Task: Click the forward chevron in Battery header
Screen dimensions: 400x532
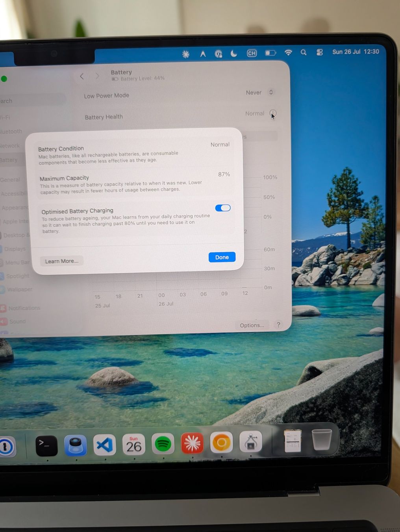Action: (97, 76)
